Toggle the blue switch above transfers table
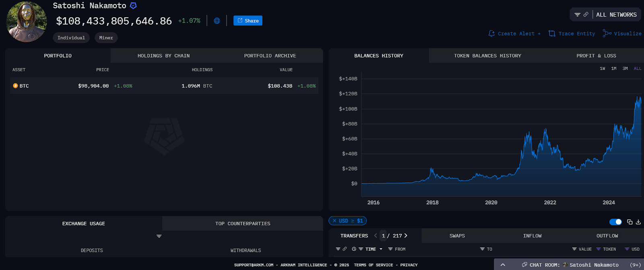 [x=615, y=222]
